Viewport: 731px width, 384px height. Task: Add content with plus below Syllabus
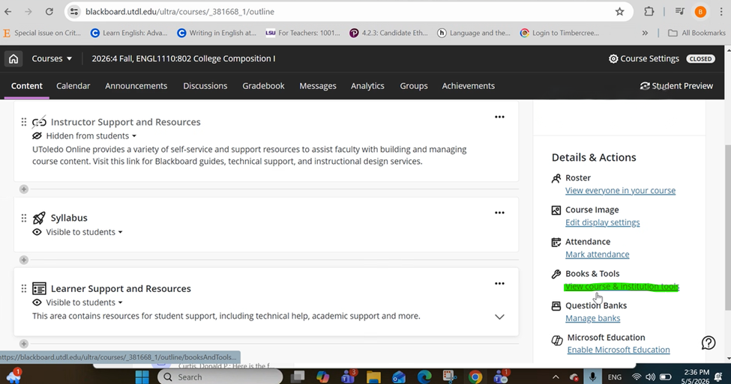click(24, 260)
